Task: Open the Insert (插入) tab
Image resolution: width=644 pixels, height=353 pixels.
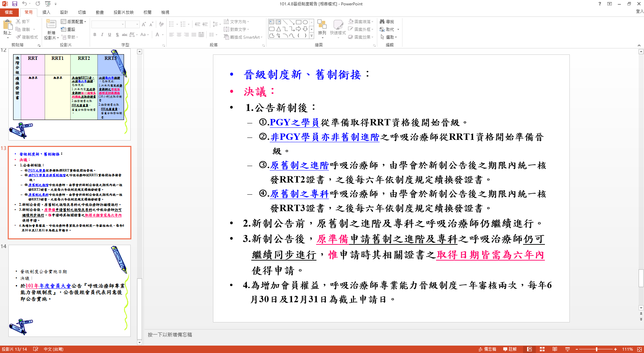Action: [46, 12]
